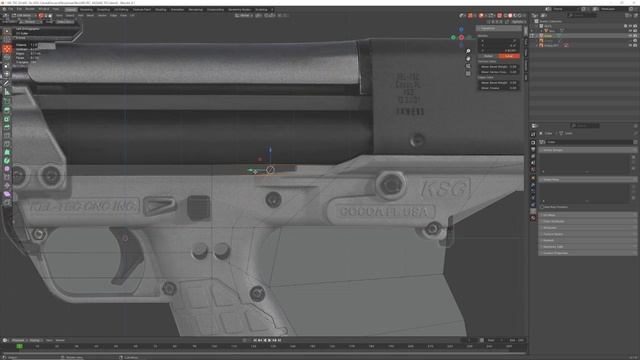Screen dimensions: 640x360
Task: Open Render properties tab icon
Action: (533, 142)
